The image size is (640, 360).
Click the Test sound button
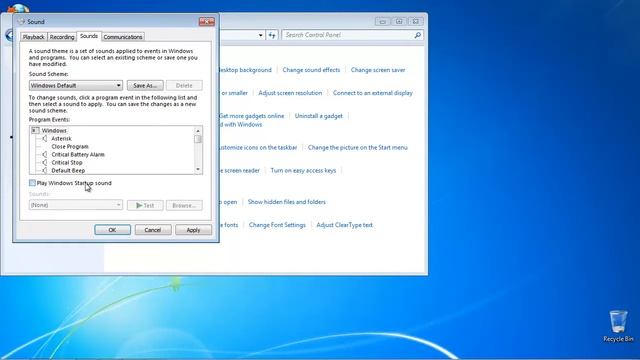[145, 205]
